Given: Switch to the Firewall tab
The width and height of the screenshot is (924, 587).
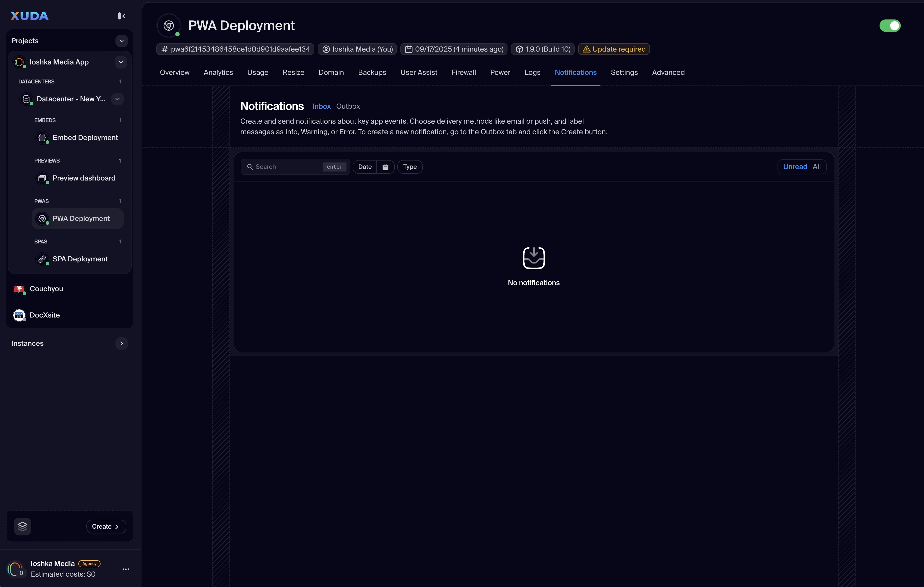Looking at the screenshot, I should click(x=463, y=72).
